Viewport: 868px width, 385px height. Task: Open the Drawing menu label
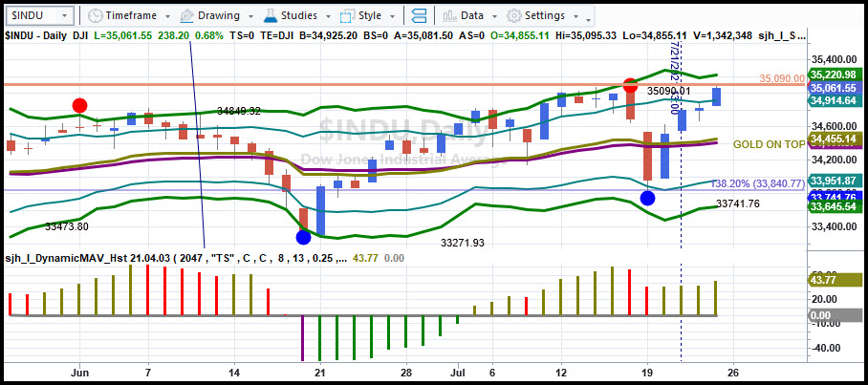[219, 15]
